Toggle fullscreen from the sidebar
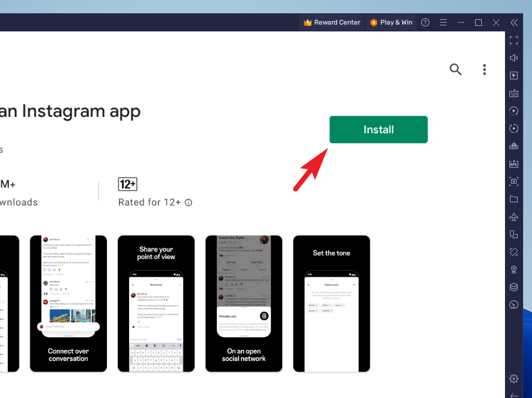This screenshot has height=398, width=532. point(514,40)
